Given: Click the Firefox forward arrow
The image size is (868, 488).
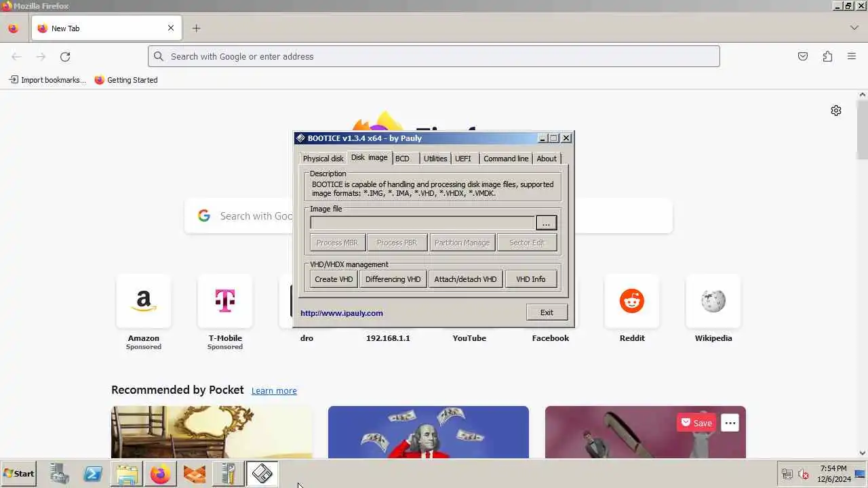Looking at the screenshot, I should [41, 56].
